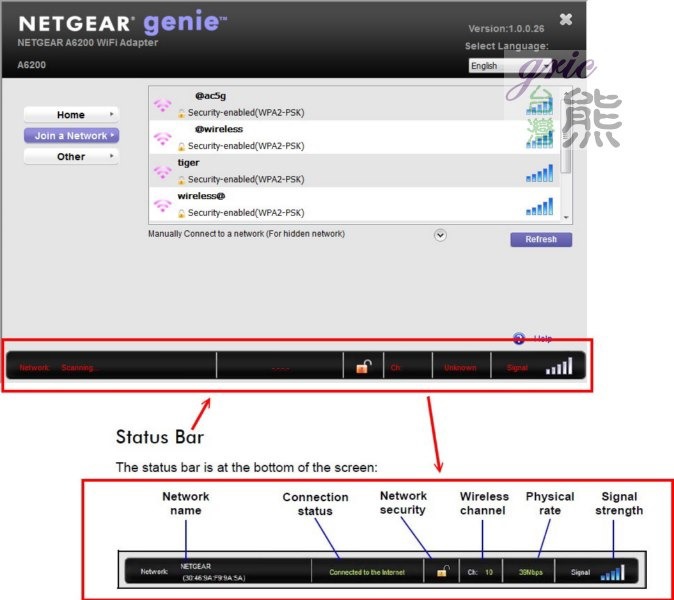Click the Unknown physical rate text

[x=460, y=368]
